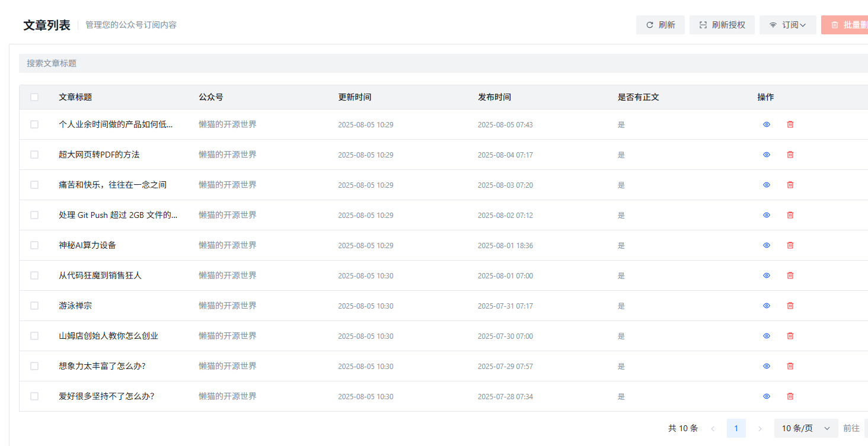This screenshot has width=868, height=446.
Task: Delete article 个人业余时间做的产品如何低...
Action: (790, 124)
